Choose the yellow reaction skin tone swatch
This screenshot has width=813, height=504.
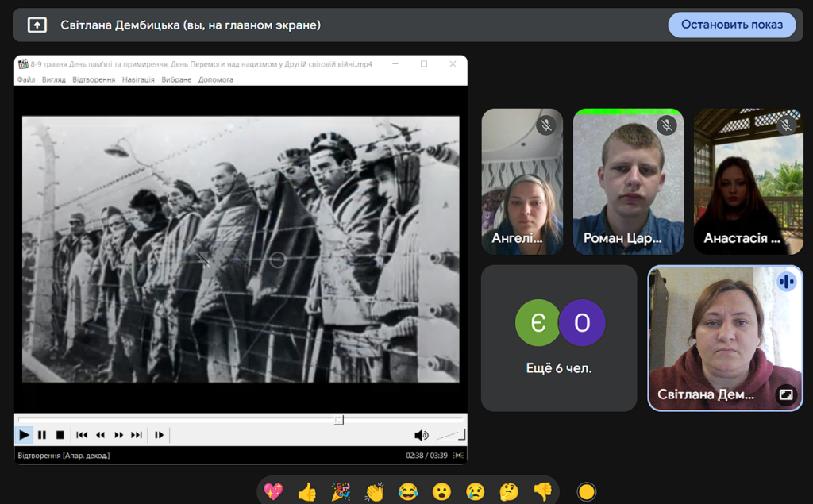(587, 491)
